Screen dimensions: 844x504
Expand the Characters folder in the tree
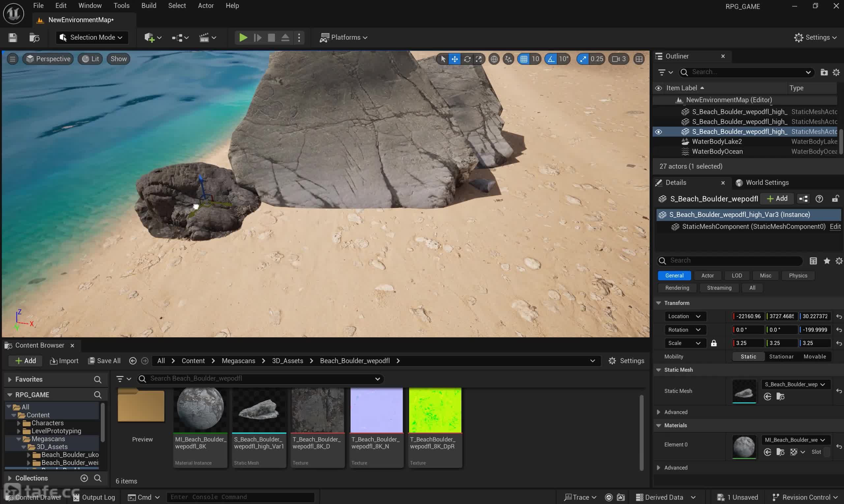click(x=19, y=423)
